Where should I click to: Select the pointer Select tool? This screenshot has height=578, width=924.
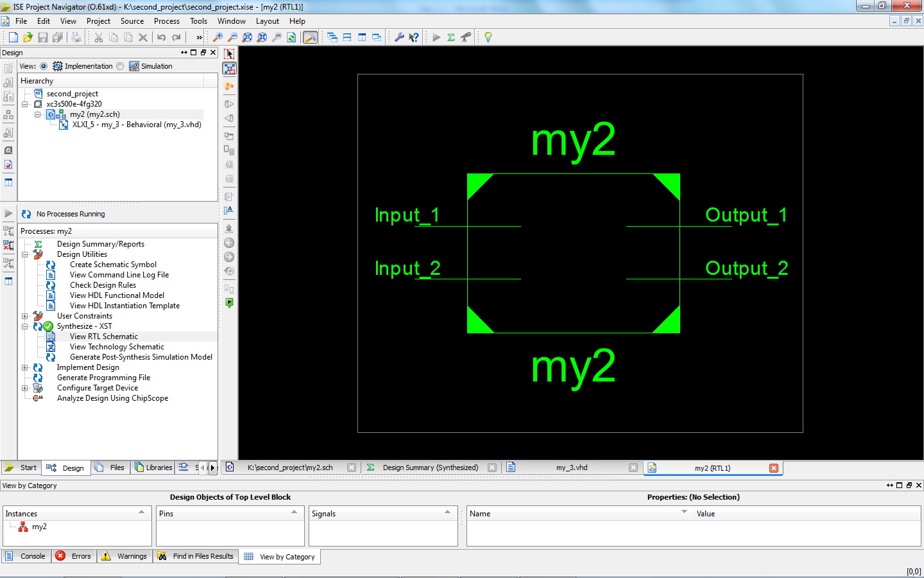(229, 54)
